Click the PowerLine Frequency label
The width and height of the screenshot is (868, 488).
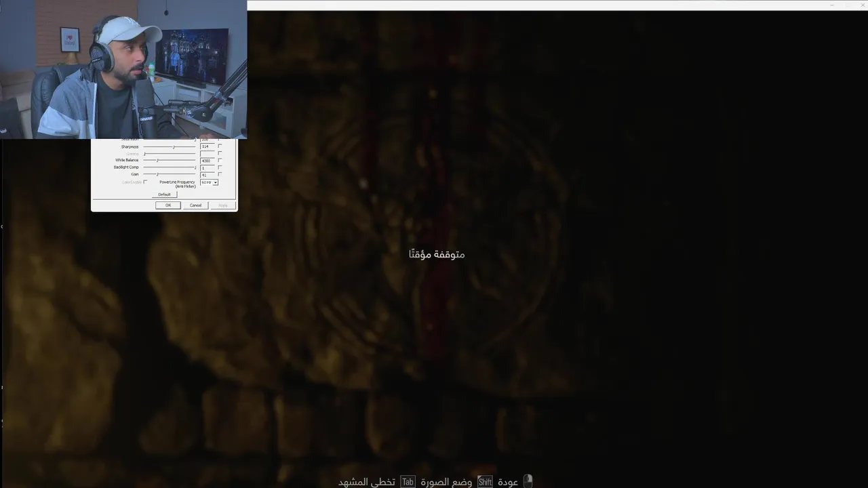178,184
